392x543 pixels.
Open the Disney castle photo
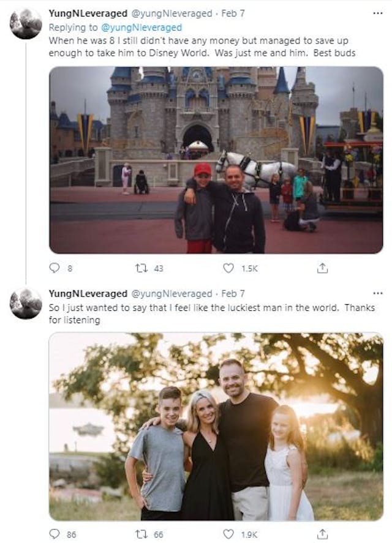216,160
